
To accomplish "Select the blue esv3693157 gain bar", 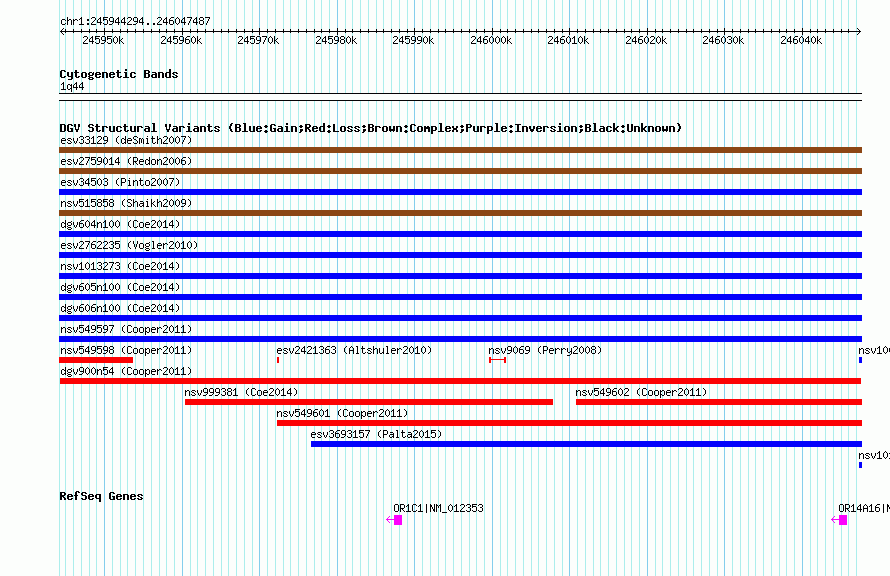I will click(586, 444).
